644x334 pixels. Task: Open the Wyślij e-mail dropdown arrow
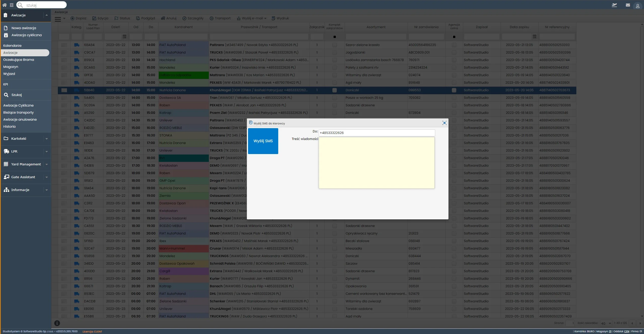tap(265, 18)
